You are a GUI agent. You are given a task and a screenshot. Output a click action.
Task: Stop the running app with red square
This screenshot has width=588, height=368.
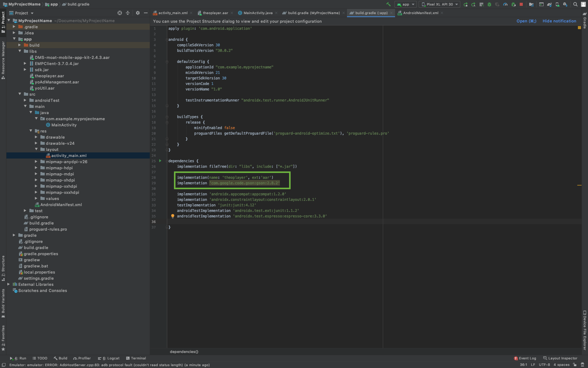coord(521,4)
